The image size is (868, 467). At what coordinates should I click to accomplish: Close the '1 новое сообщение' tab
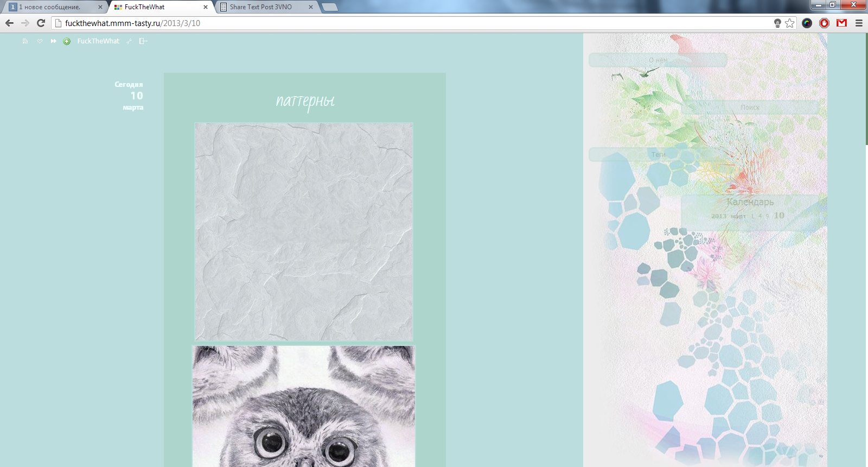pos(100,7)
